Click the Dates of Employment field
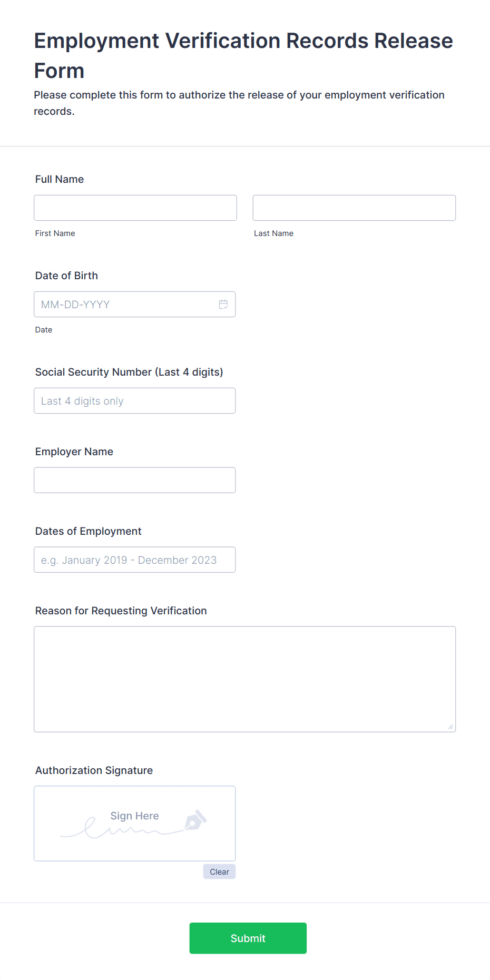The width and height of the screenshot is (490, 980). click(x=135, y=560)
